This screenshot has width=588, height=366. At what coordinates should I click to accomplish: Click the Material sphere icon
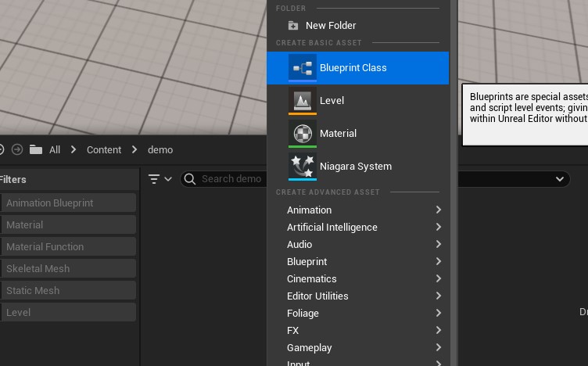[303, 134]
